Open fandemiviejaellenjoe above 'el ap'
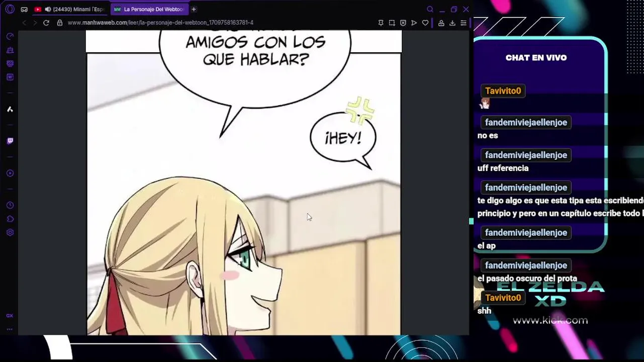 pos(526,233)
